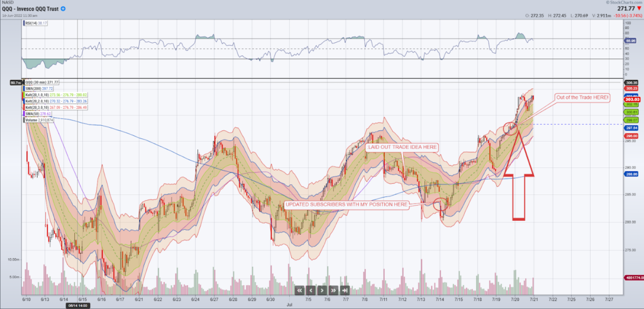Click the blue swatch beside SMA(200)
644x309 pixels.
25,88
